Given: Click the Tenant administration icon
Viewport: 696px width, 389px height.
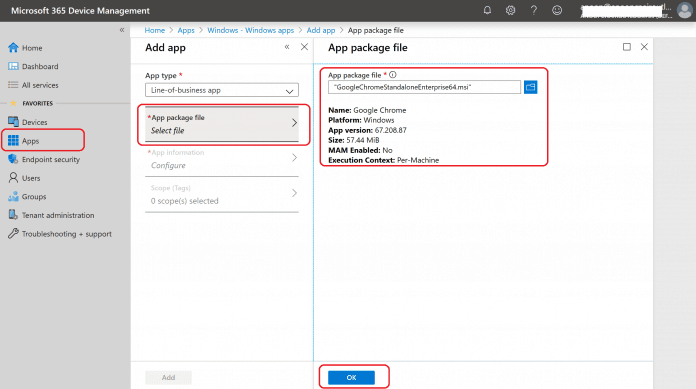Looking at the screenshot, I should [13, 215].
